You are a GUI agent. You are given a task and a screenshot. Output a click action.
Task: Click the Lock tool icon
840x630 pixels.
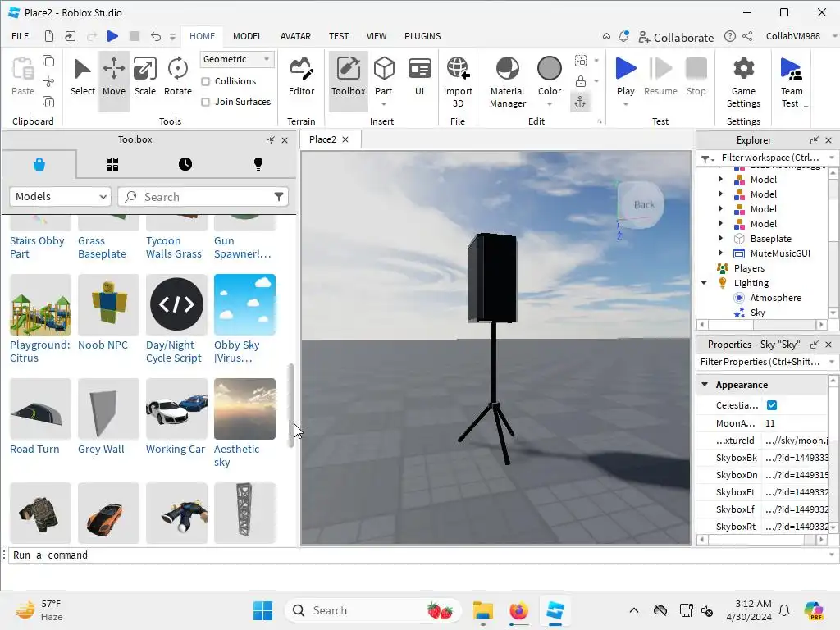(580, 81)
